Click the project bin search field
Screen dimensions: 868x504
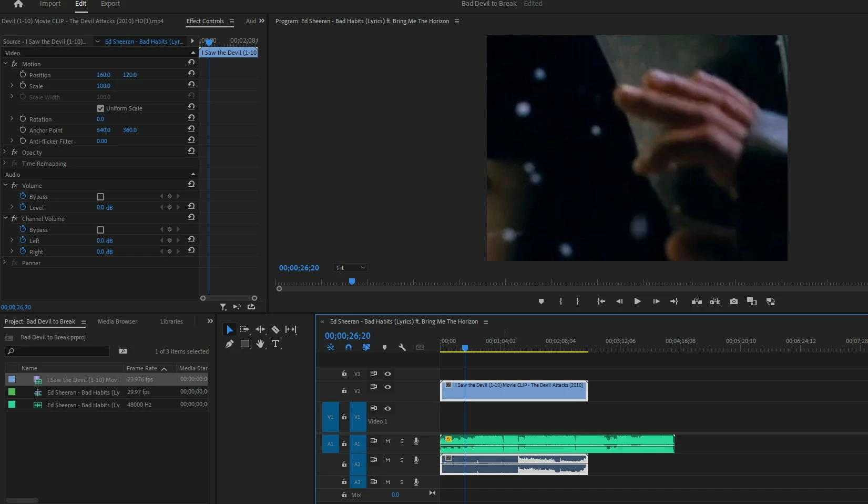pos(57,351)
